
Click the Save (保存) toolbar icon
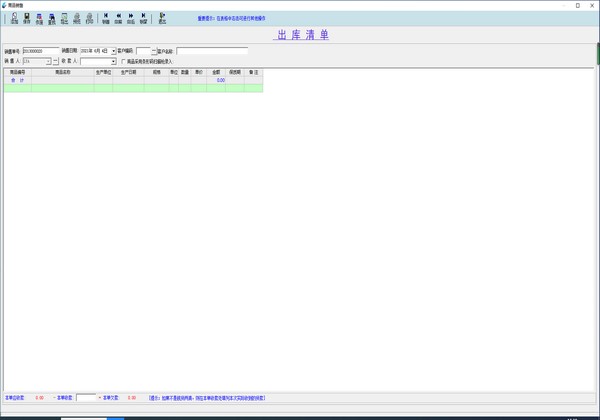[27, 18]
